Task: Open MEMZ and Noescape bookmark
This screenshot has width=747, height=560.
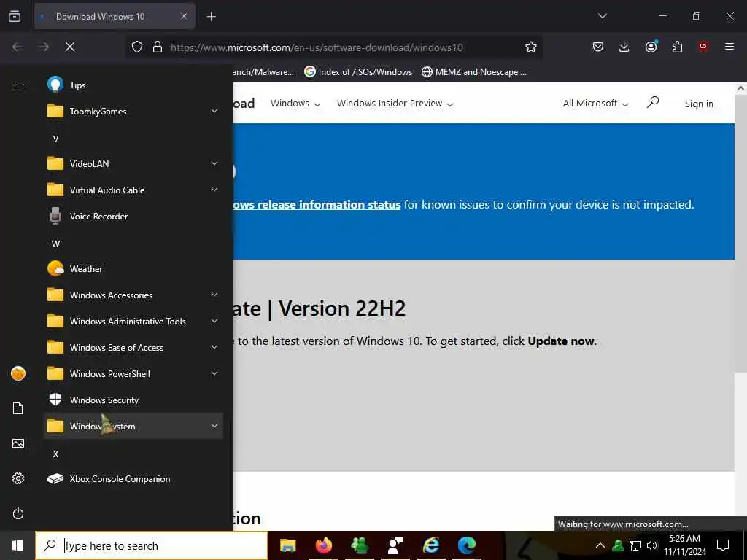Action: 474,72
